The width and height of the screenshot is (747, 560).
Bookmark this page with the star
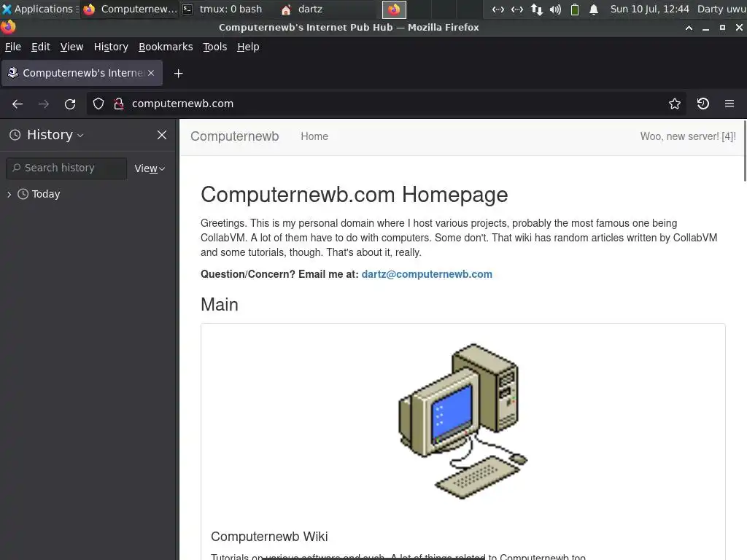675,104
